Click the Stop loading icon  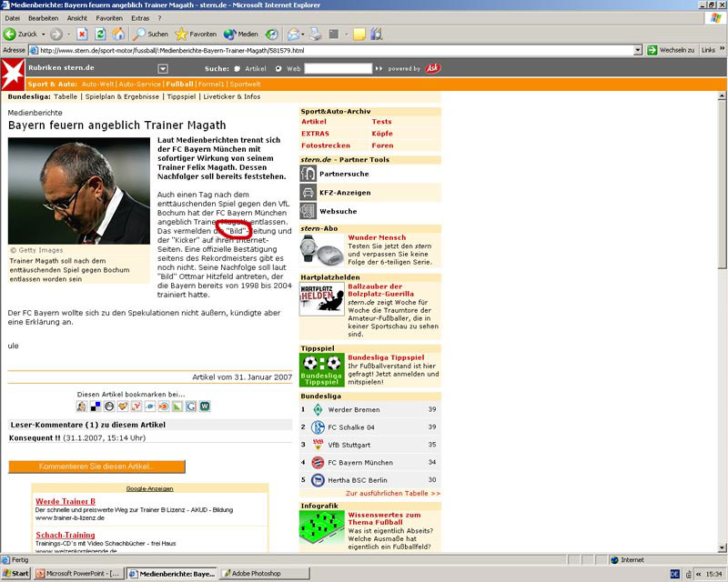(82, 34)
